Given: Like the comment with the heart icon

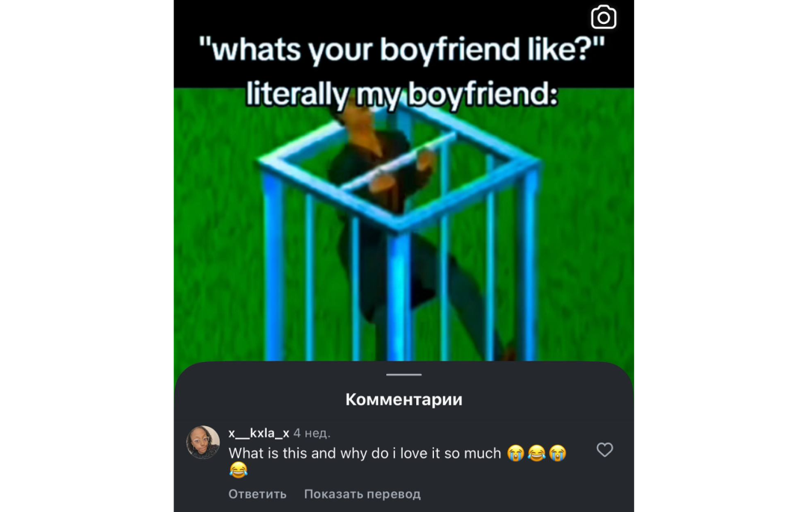Looking at the screenshot, I should coord(604,449).
